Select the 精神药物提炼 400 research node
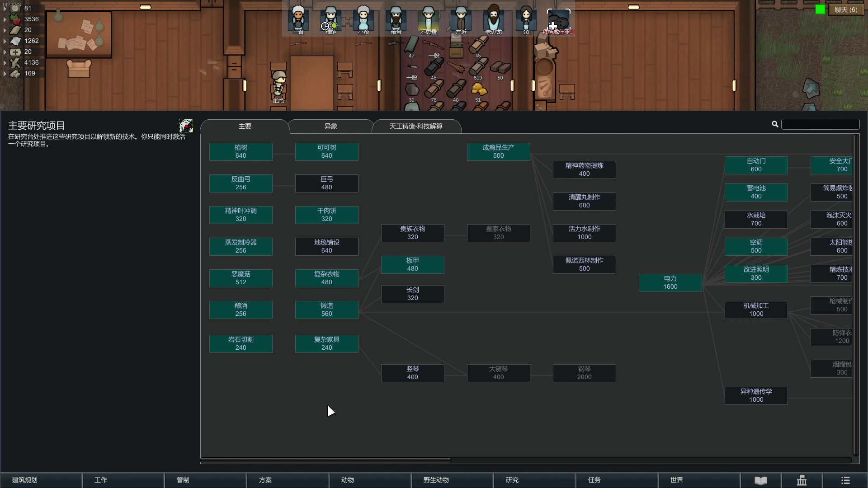This screenshot has width=868, height=488. 584,170
